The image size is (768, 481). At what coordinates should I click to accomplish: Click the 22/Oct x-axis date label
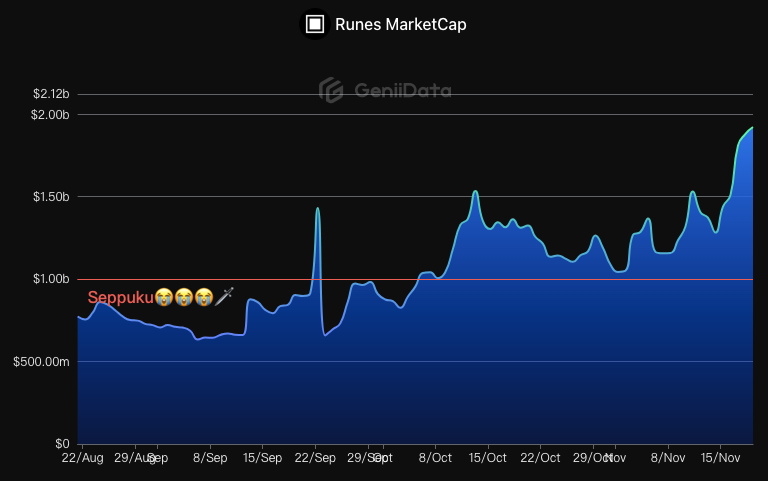click(x=540, y=458)
